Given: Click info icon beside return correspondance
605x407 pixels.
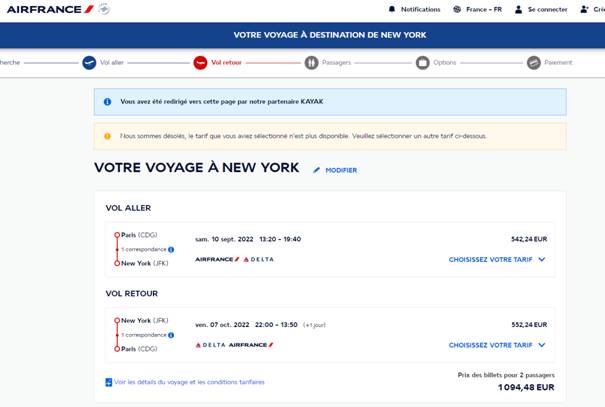Looking at the screenshot, I should click(x=171, y=335).
